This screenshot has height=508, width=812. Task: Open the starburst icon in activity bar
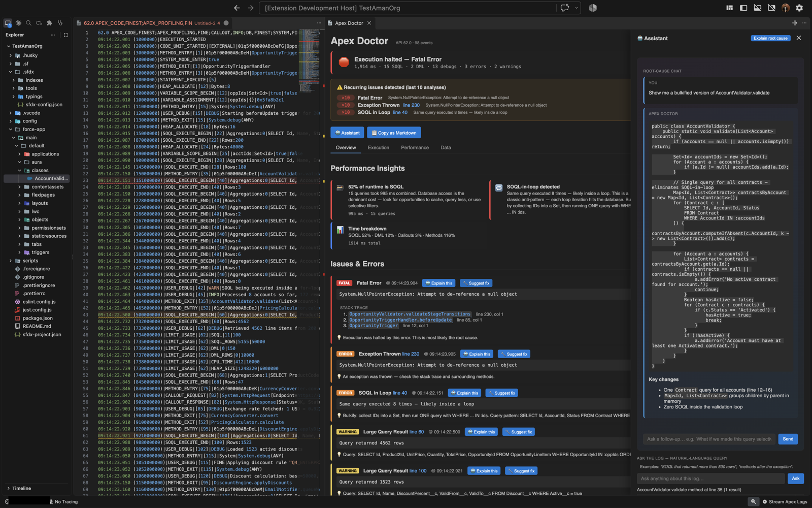(18, 23)
